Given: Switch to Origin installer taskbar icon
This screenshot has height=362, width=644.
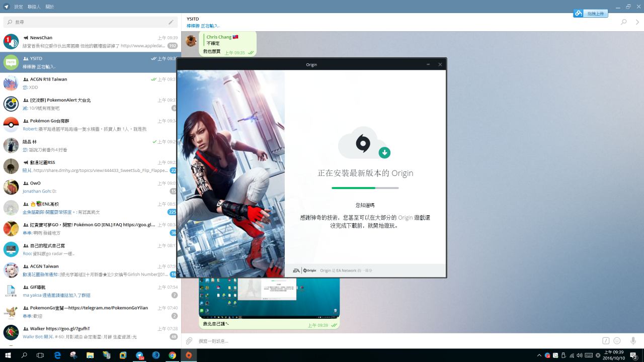Looking at the screenshot, I should point(189,355).
